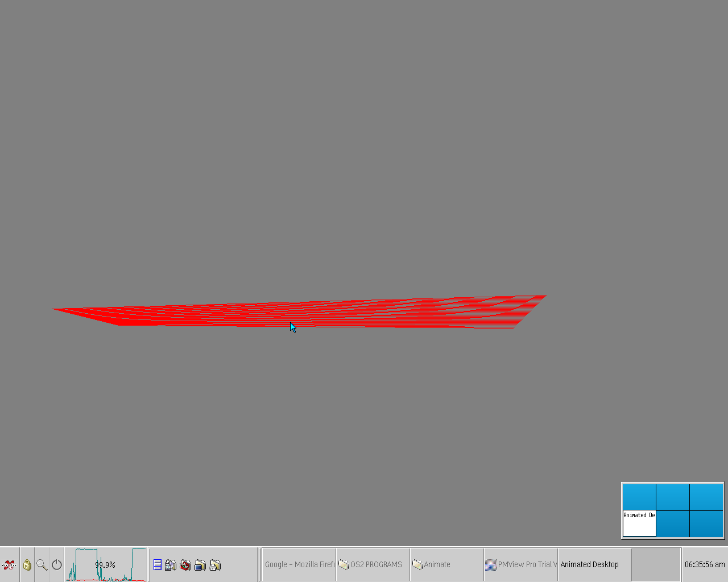Viewport: 728px width, 582px height.
Task: Open the printer folder icon
Action: 215,565
